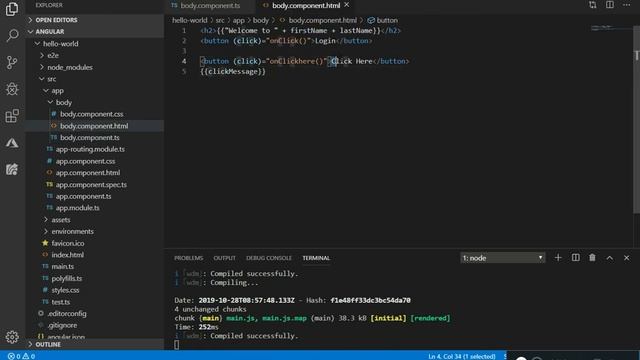Open the Source Control view
This screenshot has height=360, width=640.
(12, 62)
